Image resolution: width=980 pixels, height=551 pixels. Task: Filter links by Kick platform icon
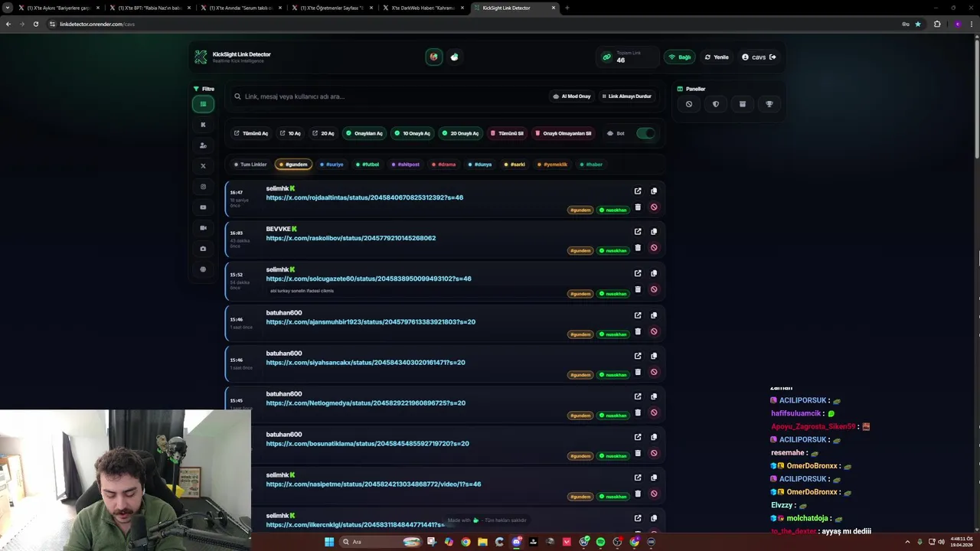(x=203, y=125)
